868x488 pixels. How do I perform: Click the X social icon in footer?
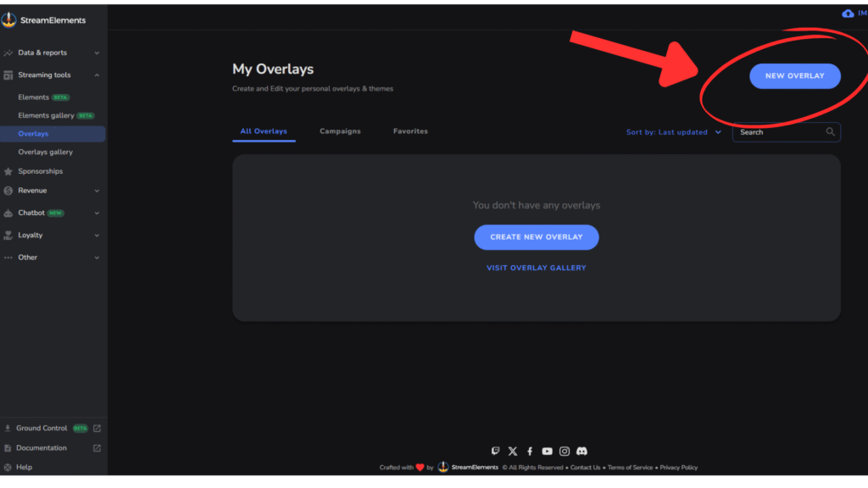(513, 452)
